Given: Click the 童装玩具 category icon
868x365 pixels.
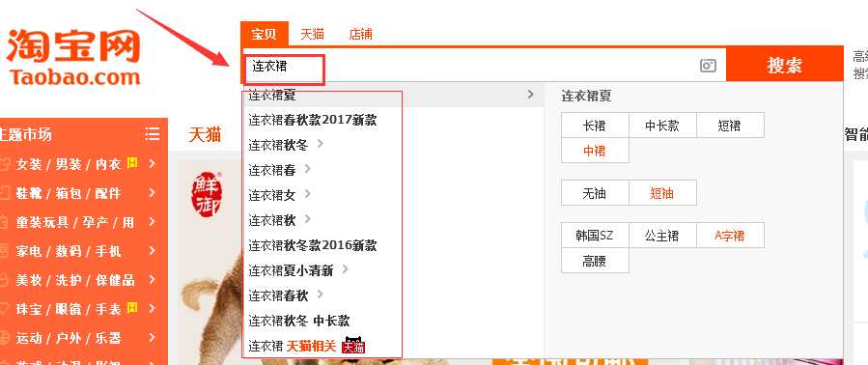Looking at the screenshot, I should (x=5, y=222).
